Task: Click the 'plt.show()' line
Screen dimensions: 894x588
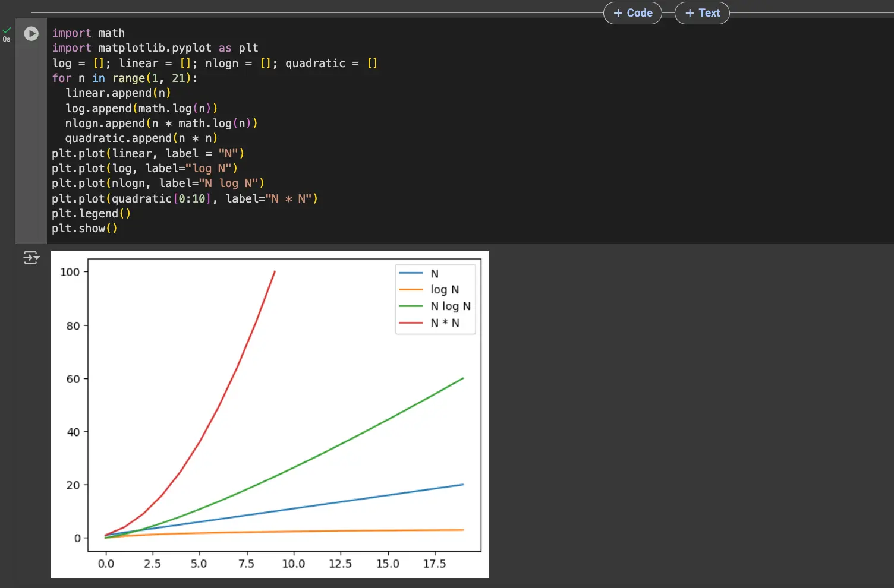Action: (x=84, y=229)
